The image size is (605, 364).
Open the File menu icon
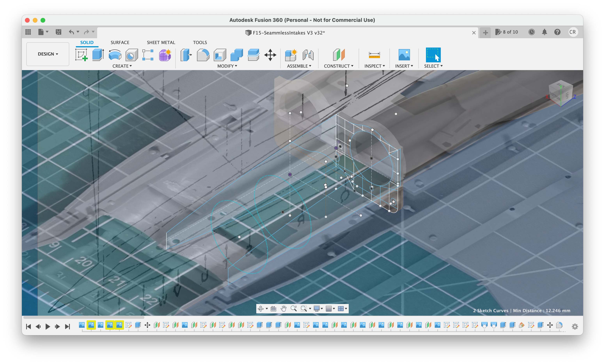pos(41,32)
